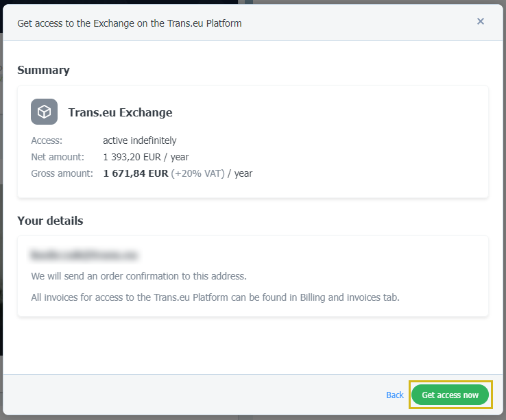Go back using the Back link
Screen dimensions: 506x420
[395, 395]
